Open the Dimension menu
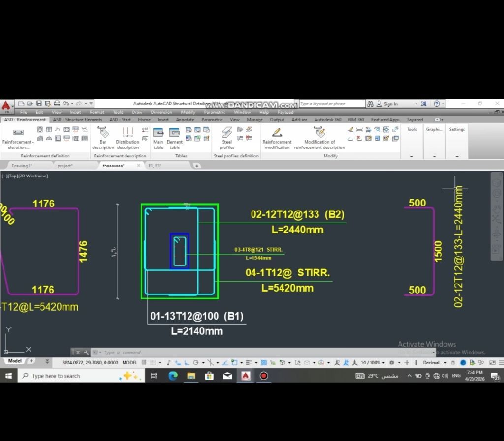 [x=161, y=112]
